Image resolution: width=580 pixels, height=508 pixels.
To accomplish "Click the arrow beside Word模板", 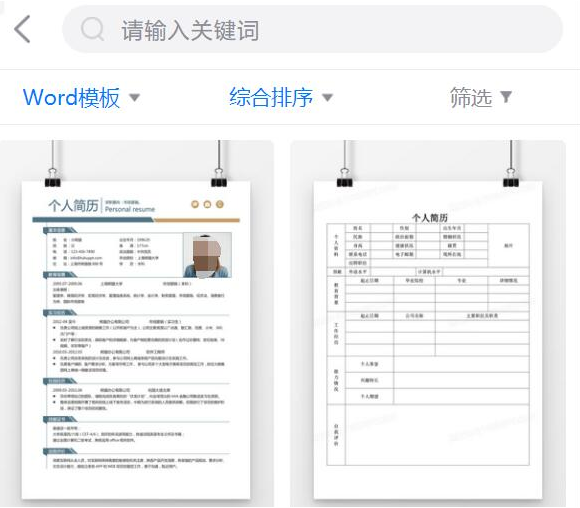I will point(134,98).
